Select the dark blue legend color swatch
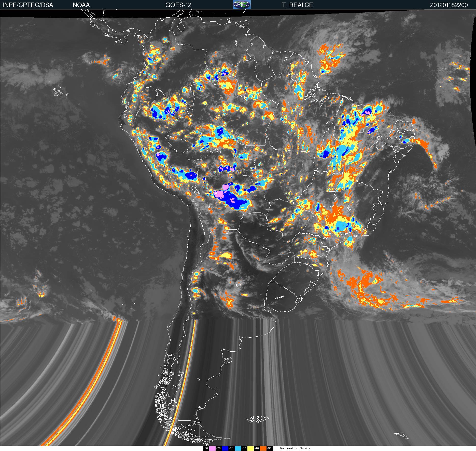This screenshot has width=476, height=451. click(x=225, y=448)
